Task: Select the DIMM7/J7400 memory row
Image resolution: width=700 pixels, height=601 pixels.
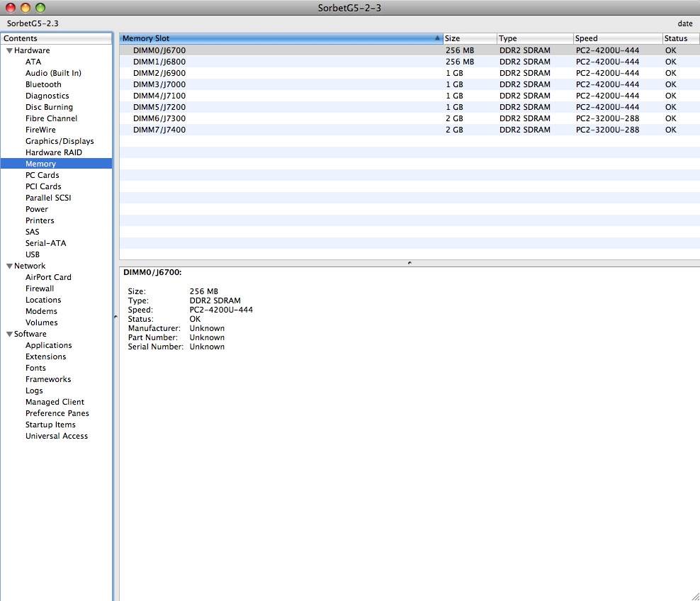Action: (410, 130)
